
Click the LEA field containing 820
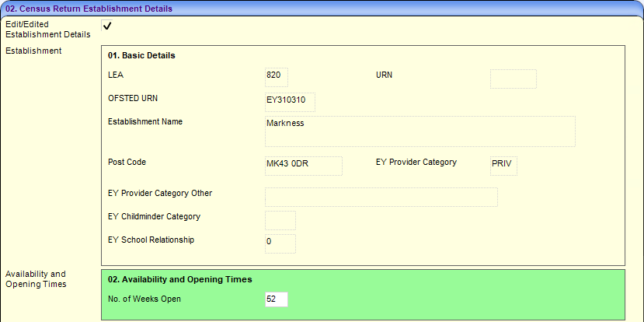click(277, 77)
